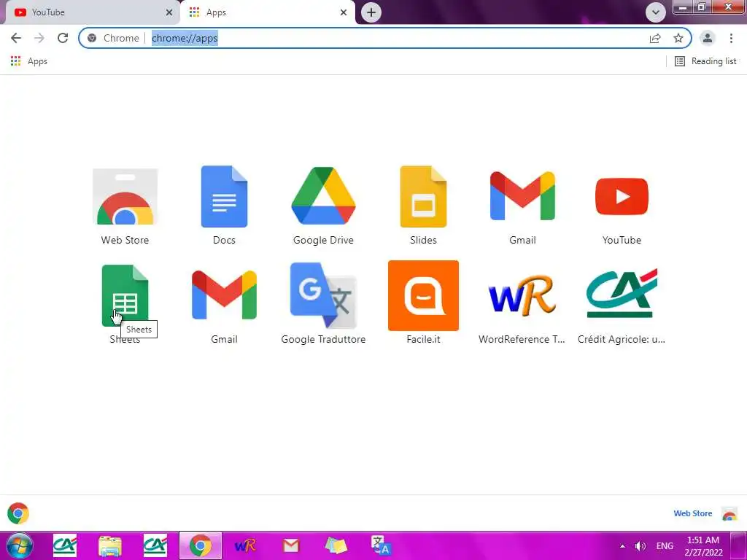
Task: Click the Chrome taskbar button
Action: point(201,545)
